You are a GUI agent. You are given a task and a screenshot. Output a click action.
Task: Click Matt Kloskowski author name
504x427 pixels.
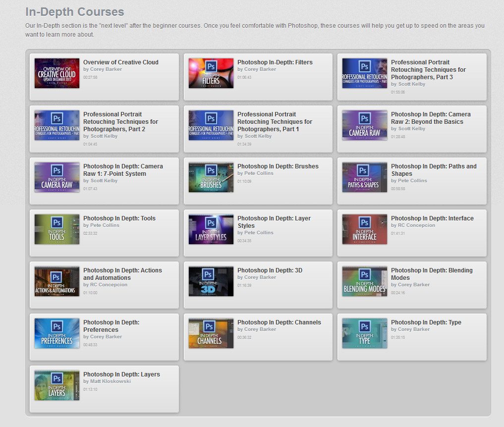click(x=110, y=381)
